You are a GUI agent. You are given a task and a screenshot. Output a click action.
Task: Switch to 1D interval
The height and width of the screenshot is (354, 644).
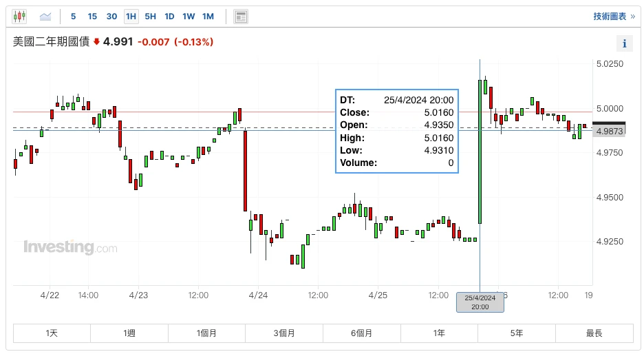pyautogui.click(x=169, y=16)
